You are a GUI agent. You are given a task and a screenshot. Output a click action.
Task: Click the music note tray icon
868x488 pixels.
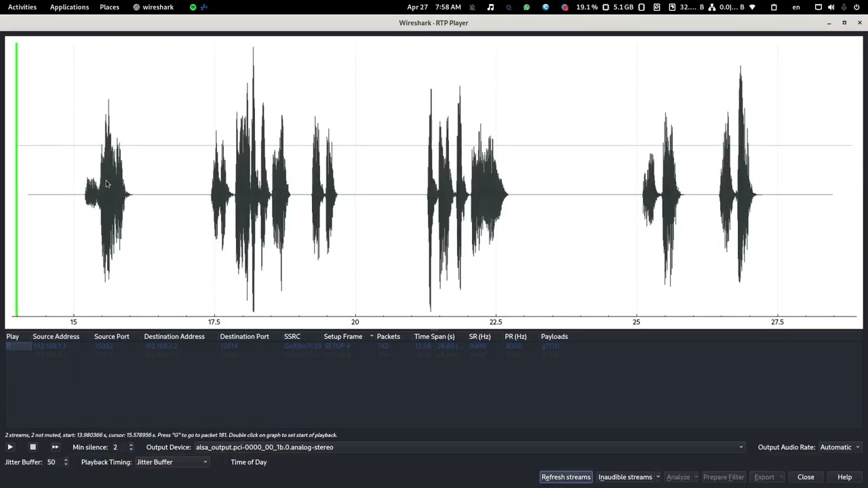pyautogui.click(x=491, y=7)
